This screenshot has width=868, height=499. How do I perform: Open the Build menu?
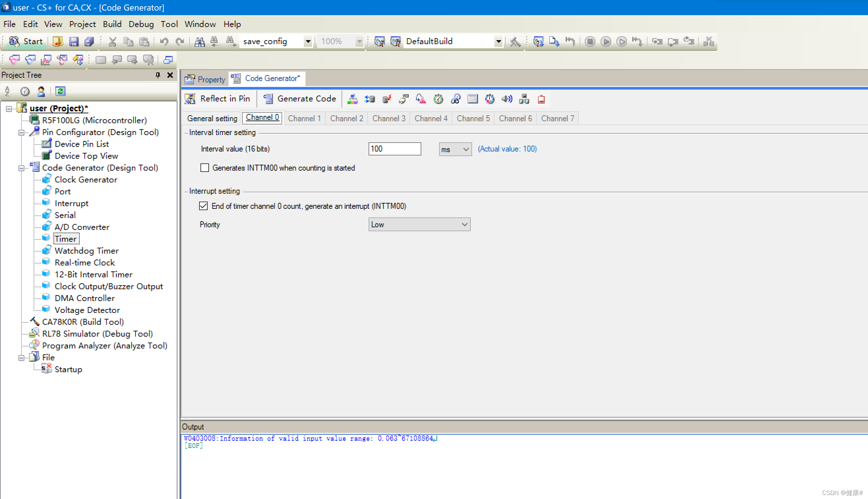click(112, 24)
